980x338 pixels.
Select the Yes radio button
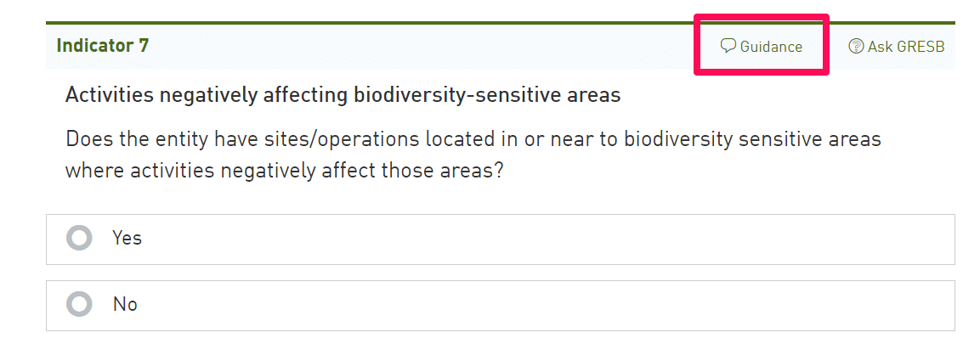79,238
